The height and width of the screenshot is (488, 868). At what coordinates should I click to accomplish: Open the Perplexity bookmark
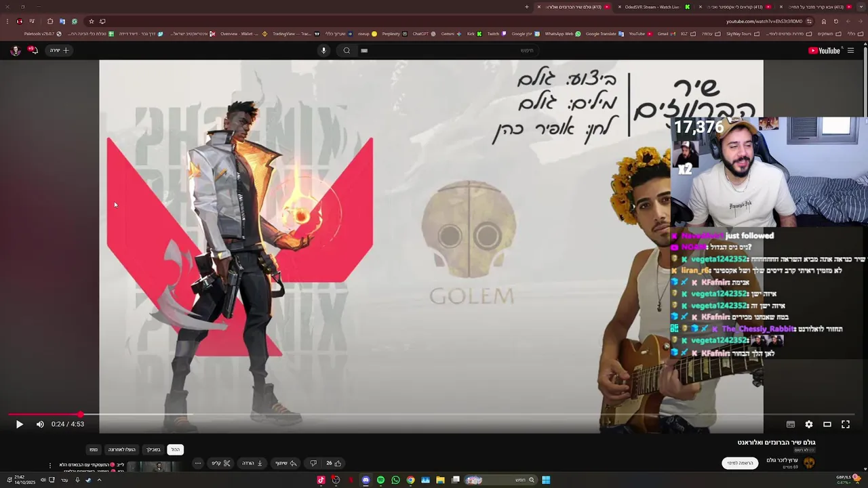coord(394,33)
